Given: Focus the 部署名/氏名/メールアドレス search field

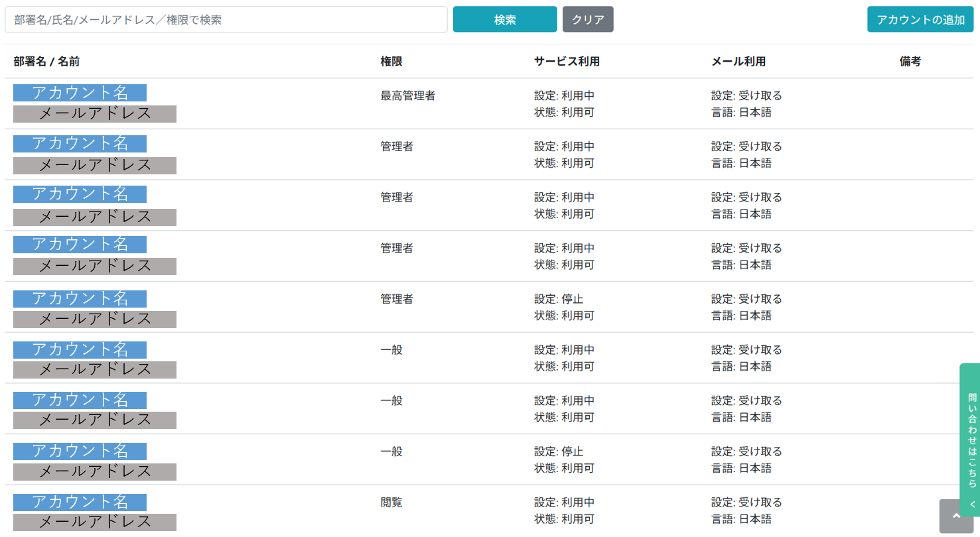Looking at the screenshot, I should click(x=226, y=20).
